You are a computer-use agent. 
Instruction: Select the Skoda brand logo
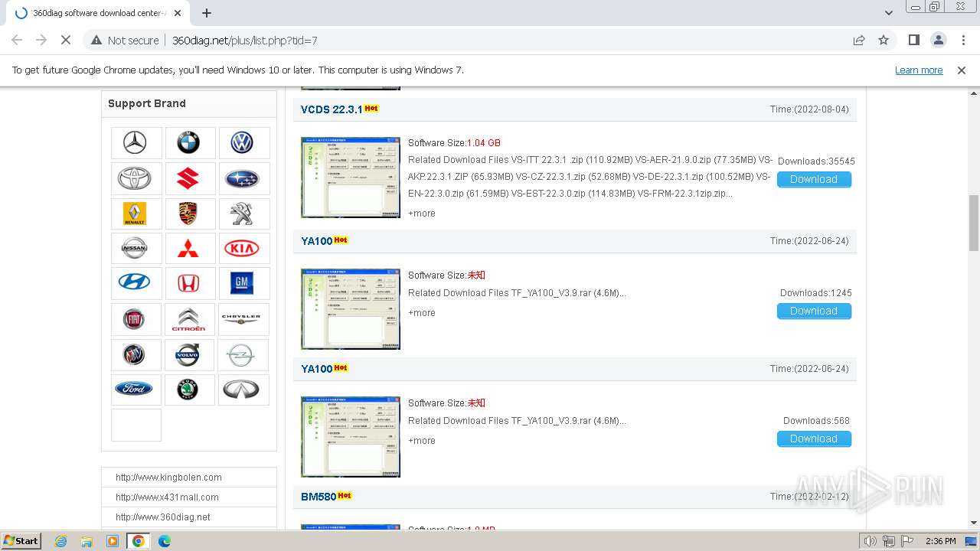188,389
